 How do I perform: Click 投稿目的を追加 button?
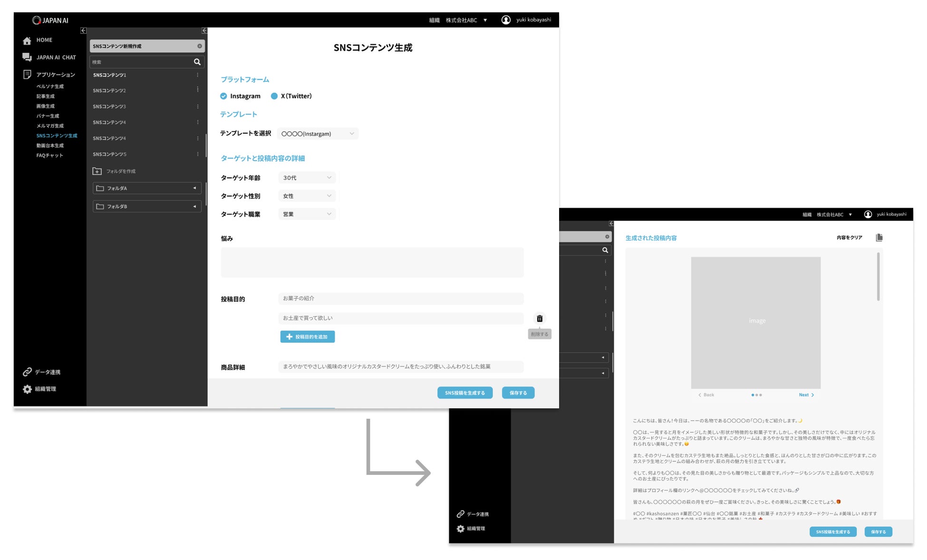[x=307, y=337]
